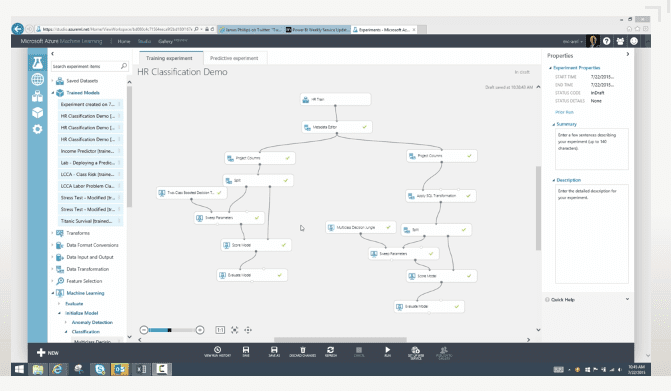
Task: Select the Metadata Editor module on canvas
Action: point(337,127)
